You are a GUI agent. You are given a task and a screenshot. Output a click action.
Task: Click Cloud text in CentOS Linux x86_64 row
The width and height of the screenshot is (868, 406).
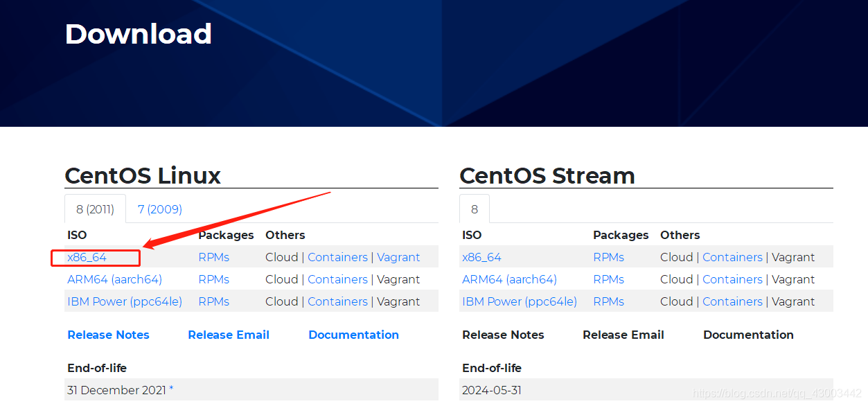pos(282,257)
